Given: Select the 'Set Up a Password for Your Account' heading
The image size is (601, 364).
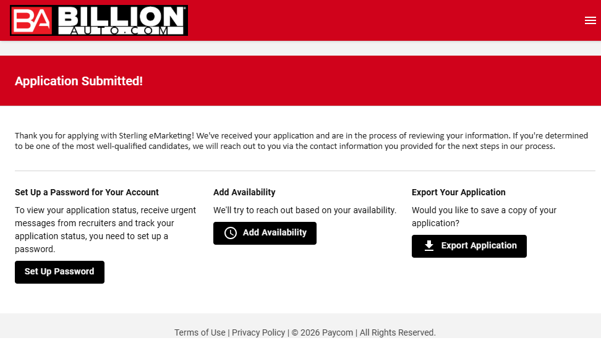Looking at the screenshot, I should 87,192.
